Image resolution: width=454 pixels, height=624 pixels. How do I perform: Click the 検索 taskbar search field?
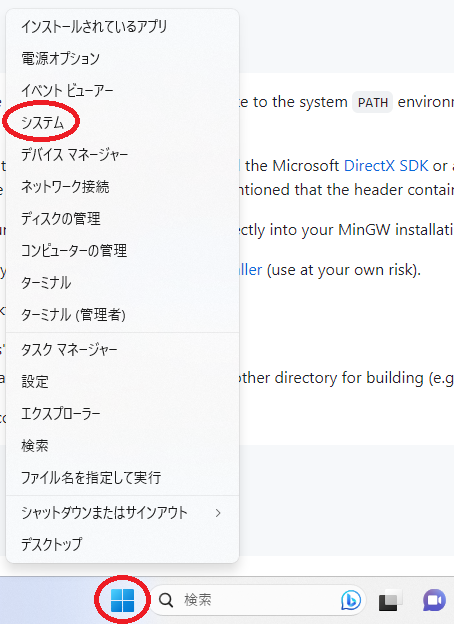click(257, 600)
